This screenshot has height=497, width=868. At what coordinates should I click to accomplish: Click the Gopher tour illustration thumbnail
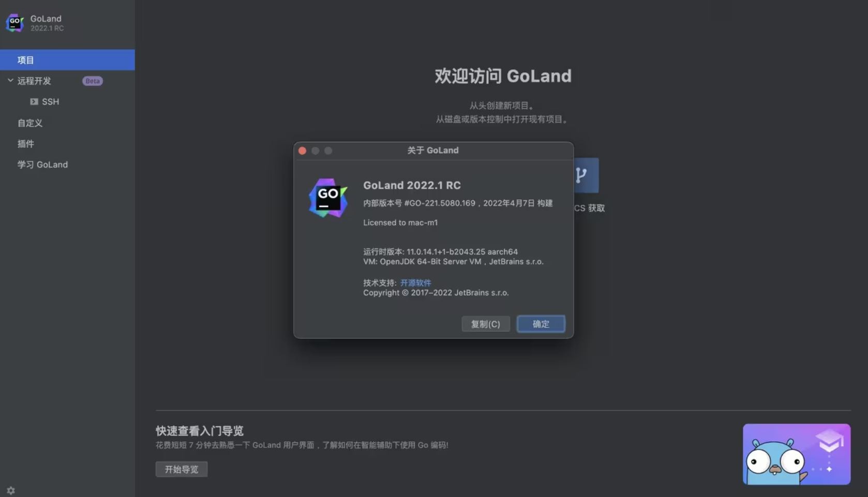(x=797, y=454)
